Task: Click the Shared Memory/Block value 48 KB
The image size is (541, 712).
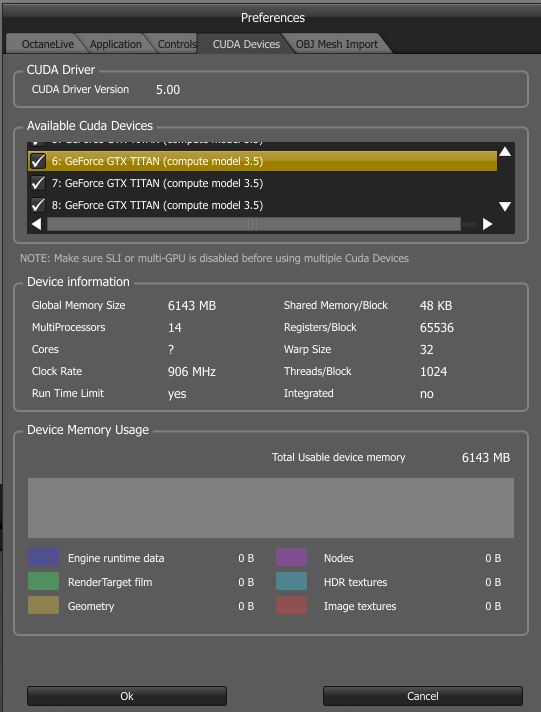Action: tap(436, 306)
